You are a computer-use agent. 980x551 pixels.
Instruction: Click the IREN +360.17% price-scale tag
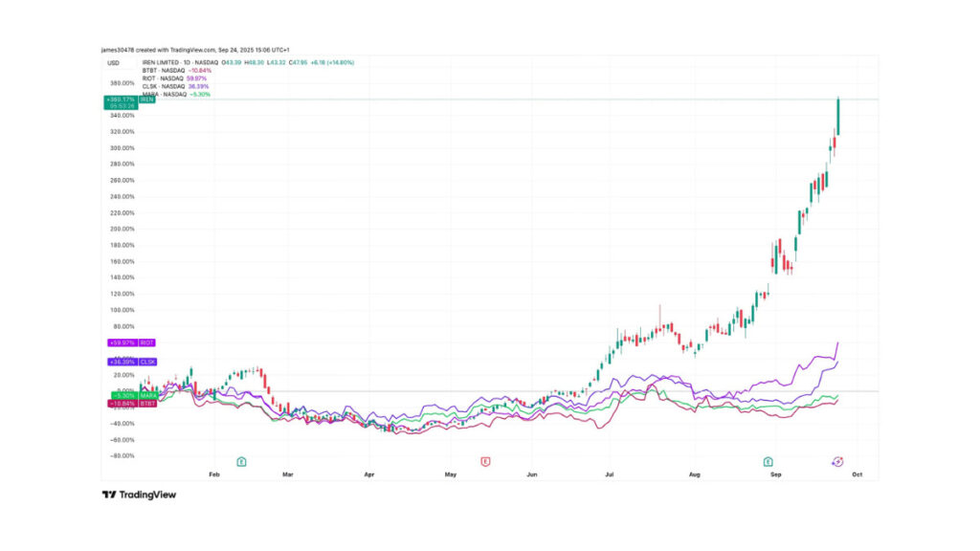[130, 99]
